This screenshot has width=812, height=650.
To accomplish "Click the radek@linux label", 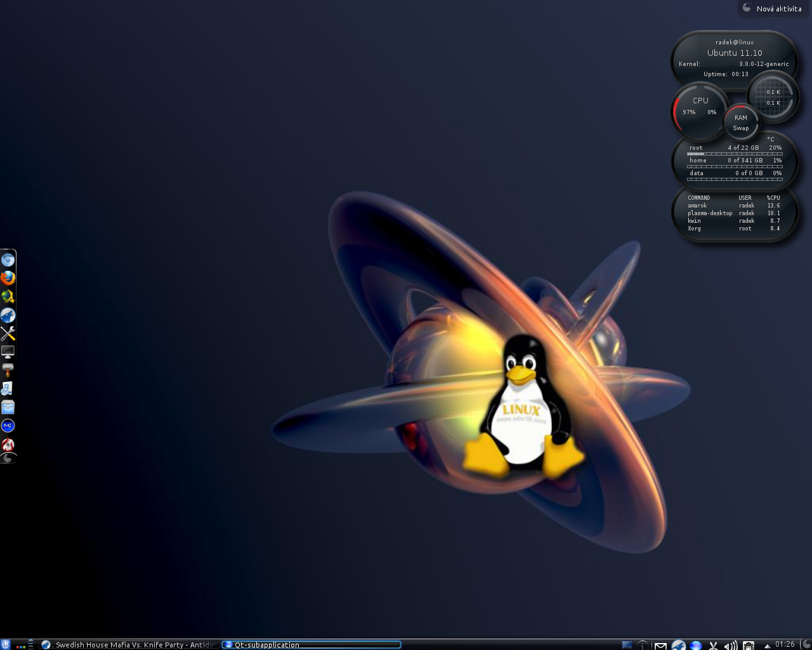I will [735, 43].
